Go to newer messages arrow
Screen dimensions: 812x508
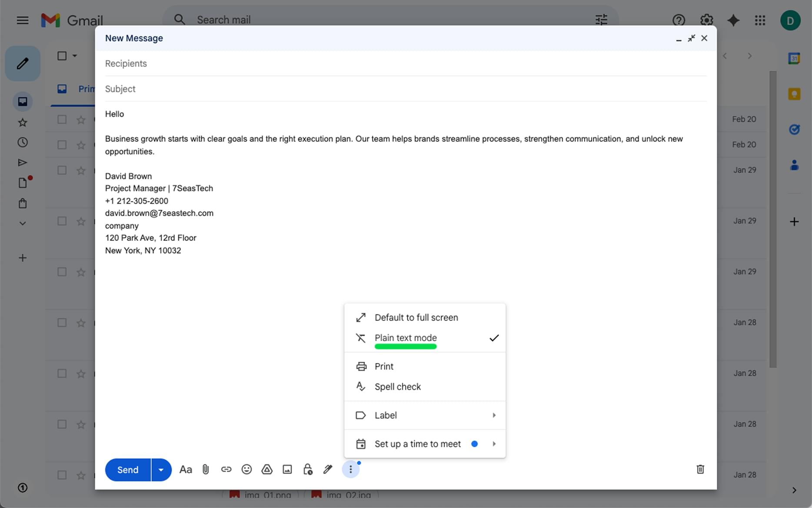(x=725, y=56)
